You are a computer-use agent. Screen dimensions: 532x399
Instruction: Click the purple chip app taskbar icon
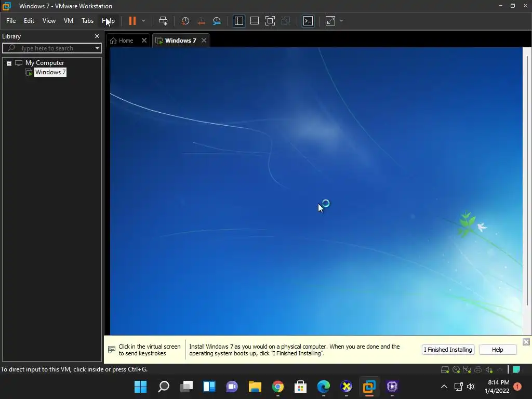[x=392, y=387]
